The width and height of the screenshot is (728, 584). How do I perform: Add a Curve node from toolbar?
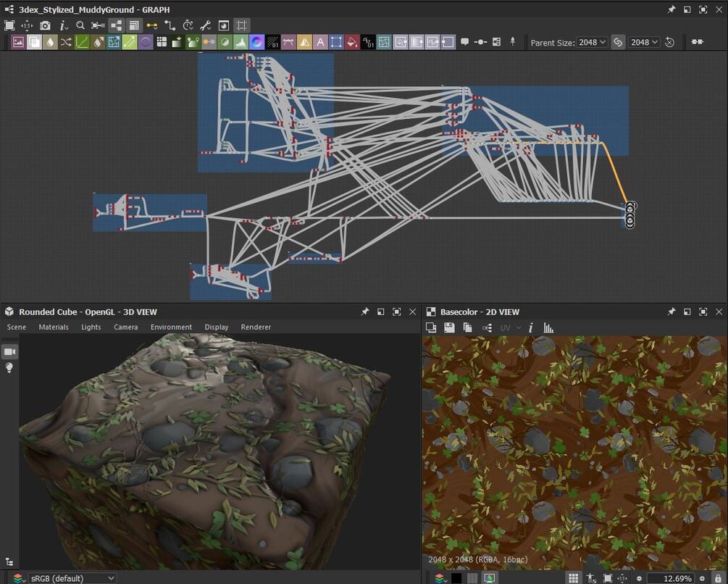82,42
